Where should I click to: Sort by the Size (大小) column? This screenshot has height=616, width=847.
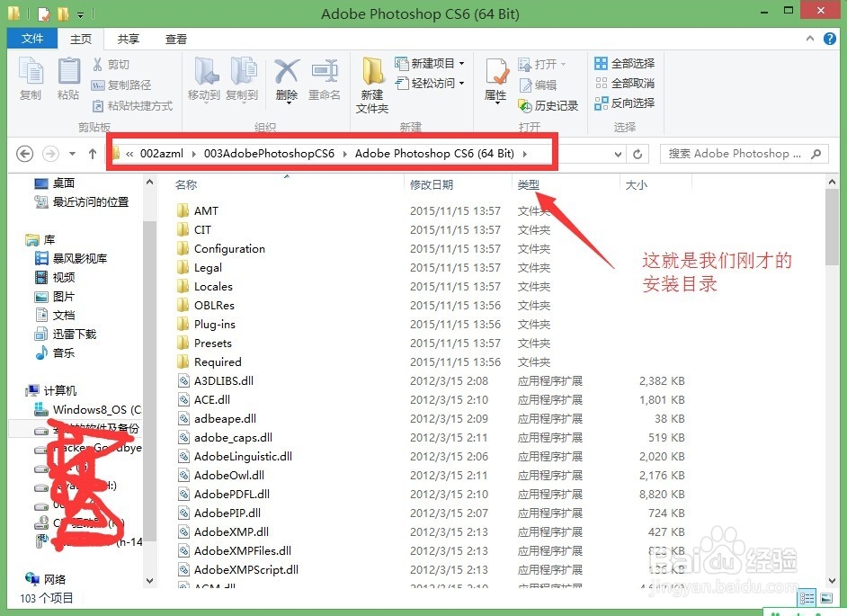pyautogui.click(x=637, y=185)
